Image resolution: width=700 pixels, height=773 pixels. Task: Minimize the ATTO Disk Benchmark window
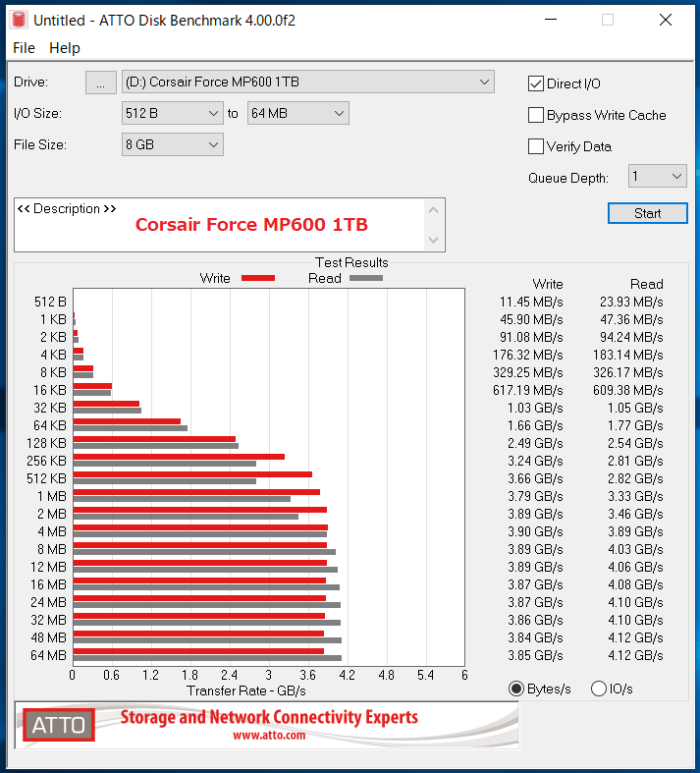tap(551, 21)
